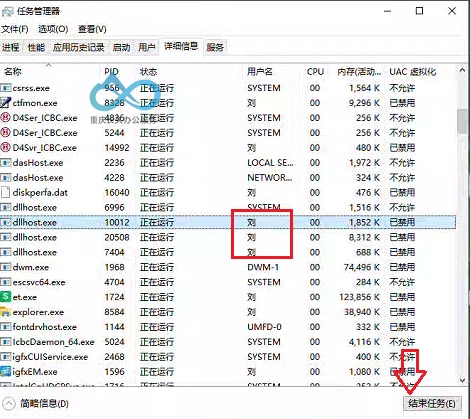Click the igfxEM.exe process icon

[x=6, y=372]
